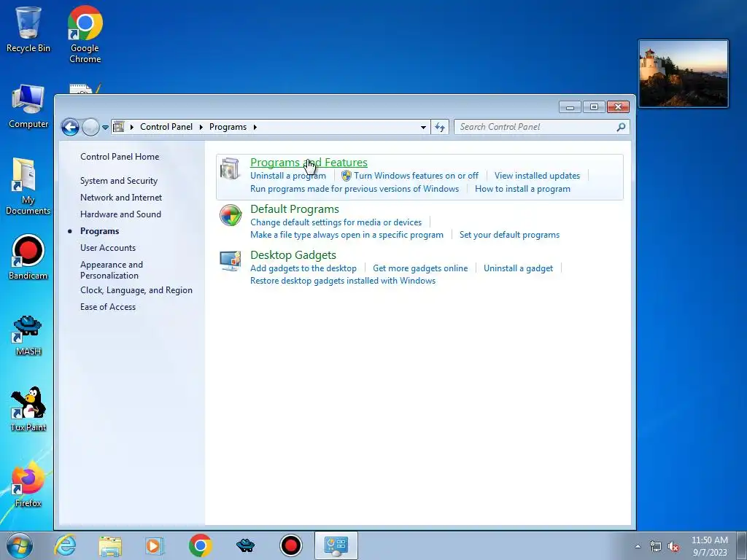747x560 pixels.
Task: Click Restore desktop gadgets installed with Windows
Action: point(343,281)
